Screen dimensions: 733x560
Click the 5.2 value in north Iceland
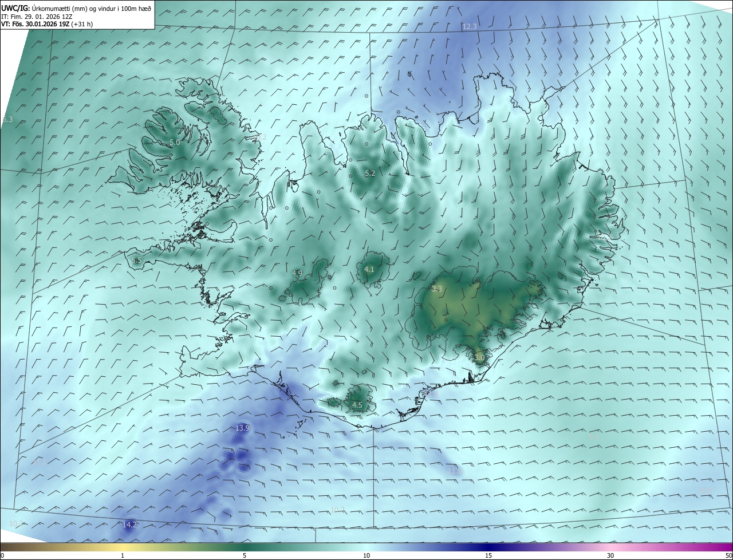370,173
